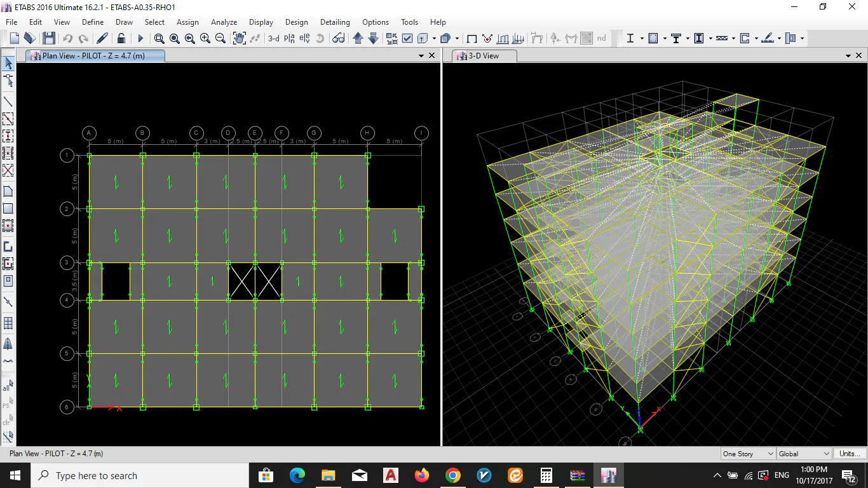
Task: Expand the Plan View window options arrow
Action: tap(421, 56)
